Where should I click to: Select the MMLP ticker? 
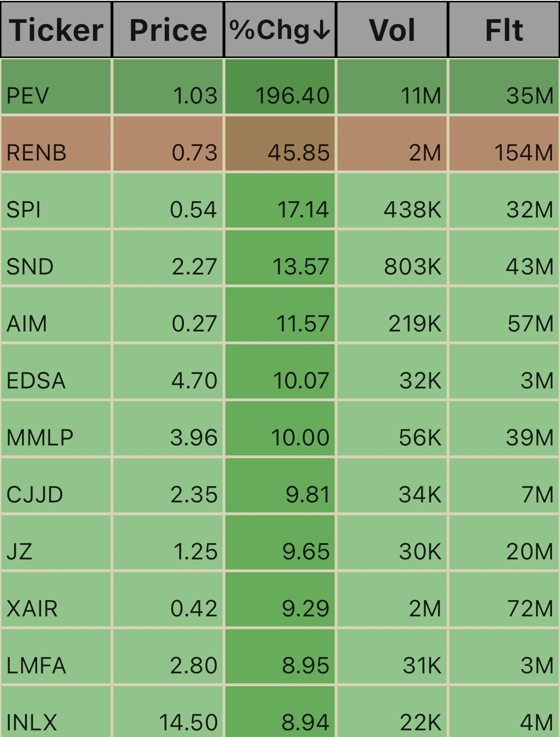coord(40,437)
